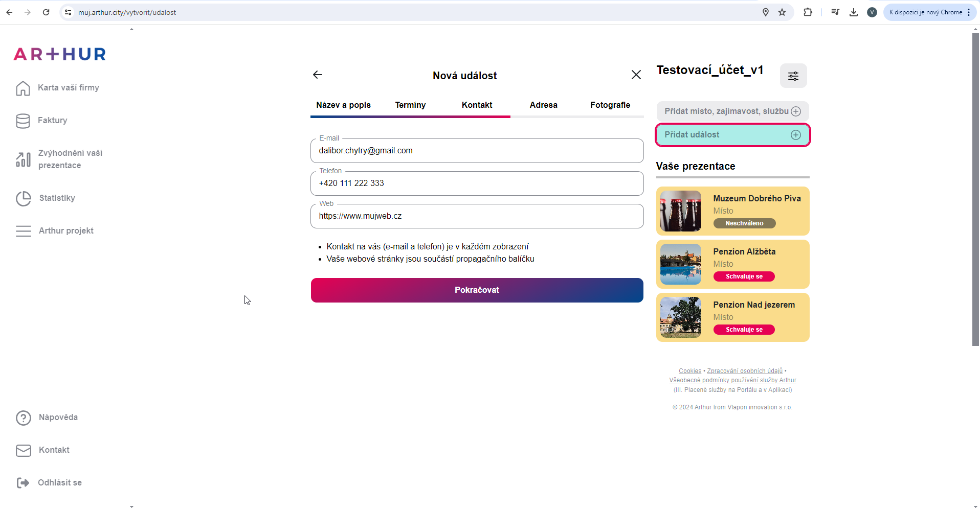
Task: Bookmark this page with the star icon
Action: (782, 12)
